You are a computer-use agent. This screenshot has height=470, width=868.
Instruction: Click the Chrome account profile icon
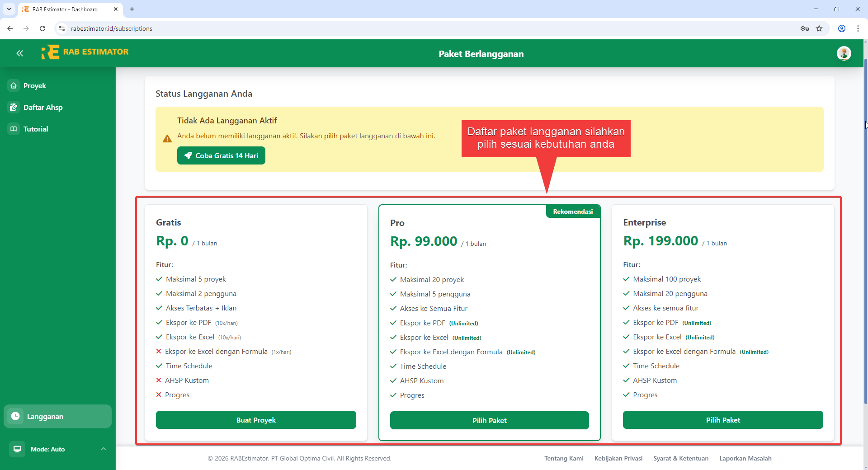(x=841, y=28)
